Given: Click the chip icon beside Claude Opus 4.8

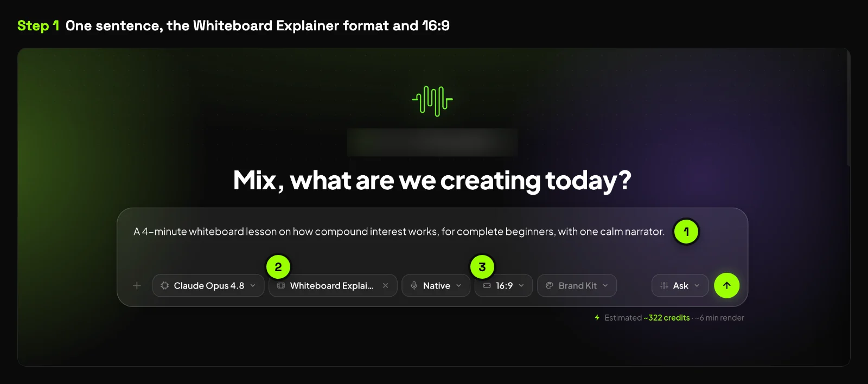Looking at the screenshot, I should [165, 285].
